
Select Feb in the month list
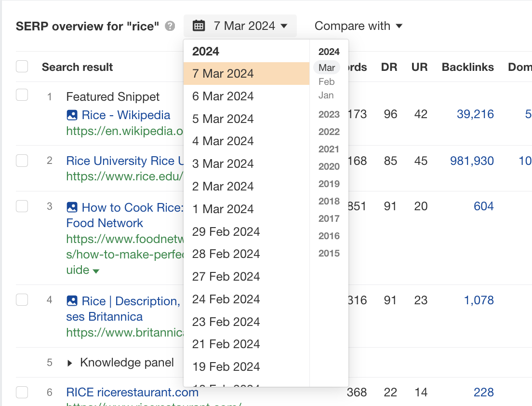(326, 81)
